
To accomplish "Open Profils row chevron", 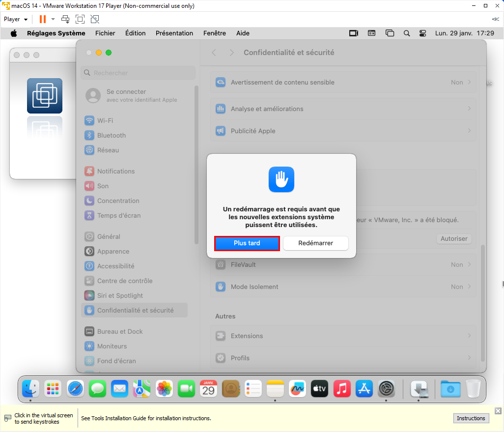I will click(470, 358).
